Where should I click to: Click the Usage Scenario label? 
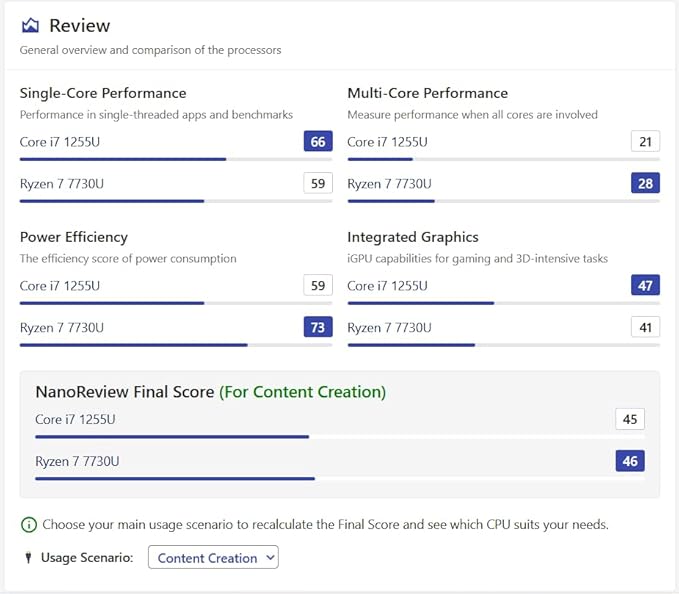coord(87,557)
